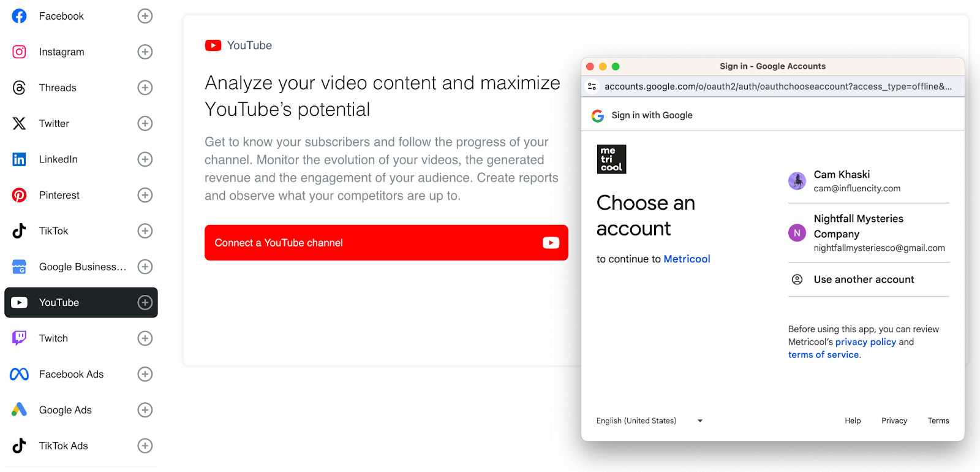980x472 pixels.
Task: Click the Metricool link in sign-in dialog
Action: [687, 259]
